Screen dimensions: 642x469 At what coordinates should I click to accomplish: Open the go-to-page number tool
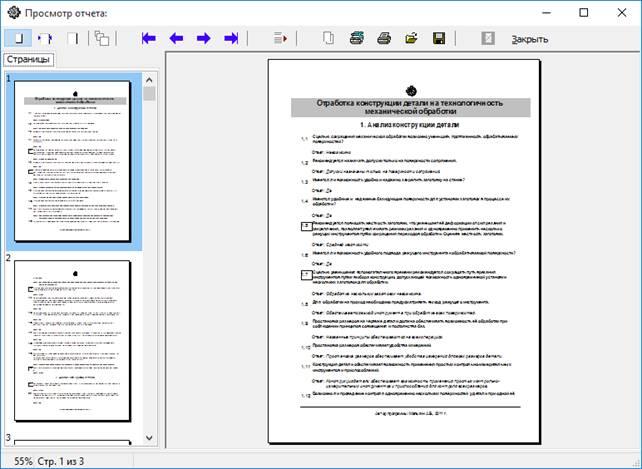coord(281,38)
